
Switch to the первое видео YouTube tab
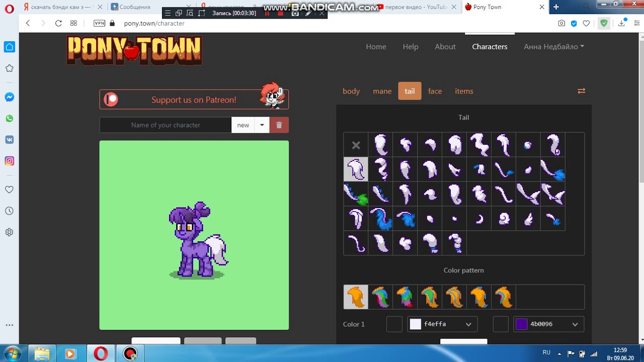[x=416, y=7]
